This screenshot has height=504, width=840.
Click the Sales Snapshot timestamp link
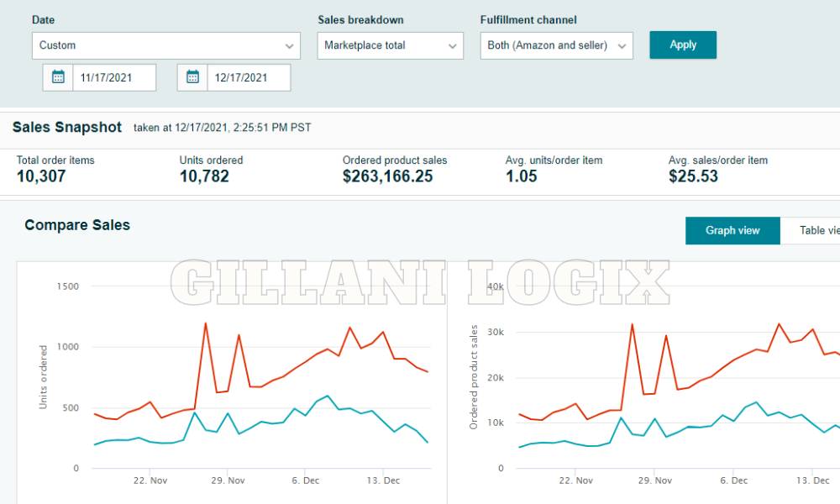tap(223, 128)
